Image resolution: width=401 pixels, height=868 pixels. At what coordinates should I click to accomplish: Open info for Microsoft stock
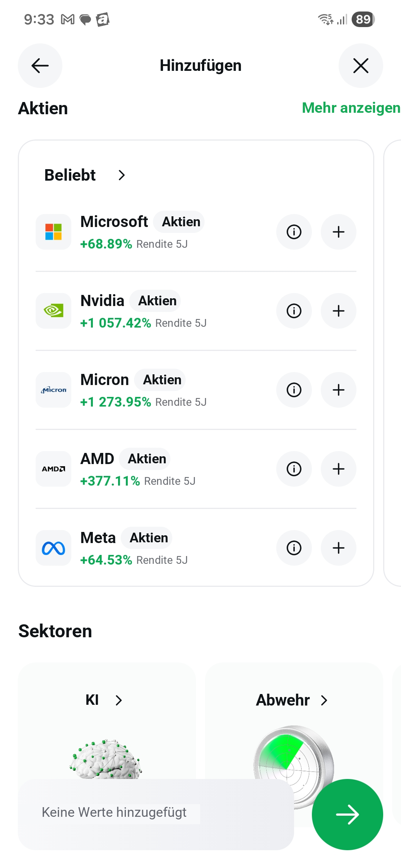(294, 232)
